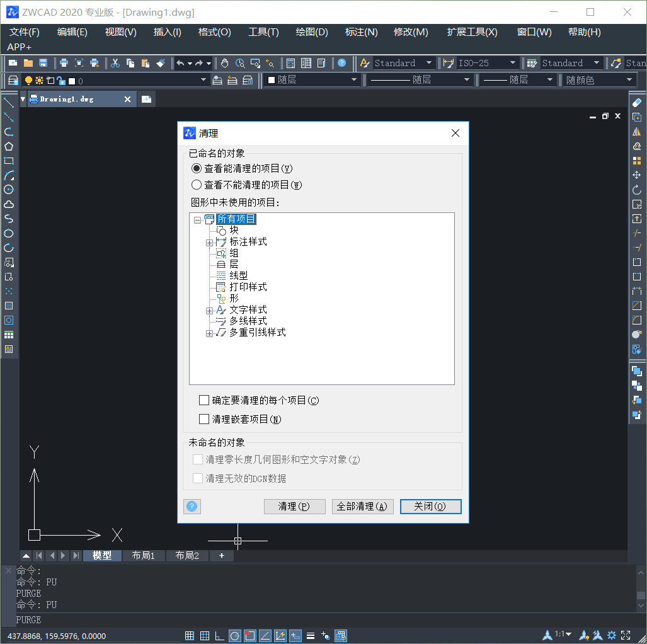Open the Layer Properties manager icon

point(13,80)
